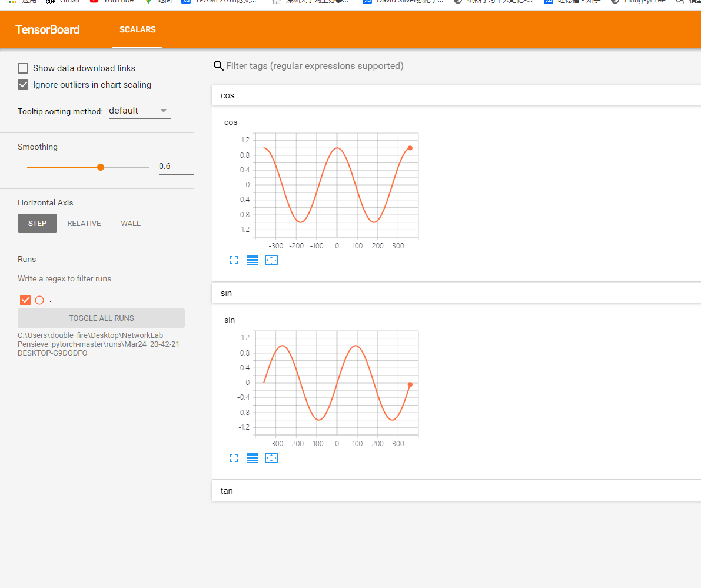
Task: Expand the sin chart to fullscreen
Action: pos(234,457)
